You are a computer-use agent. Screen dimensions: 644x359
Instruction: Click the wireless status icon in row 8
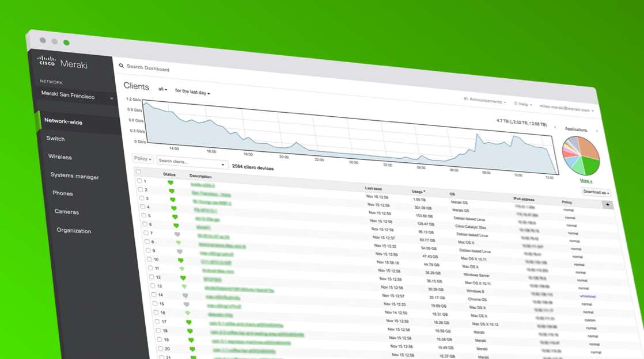pyautogui.click(x=178, y=243)
